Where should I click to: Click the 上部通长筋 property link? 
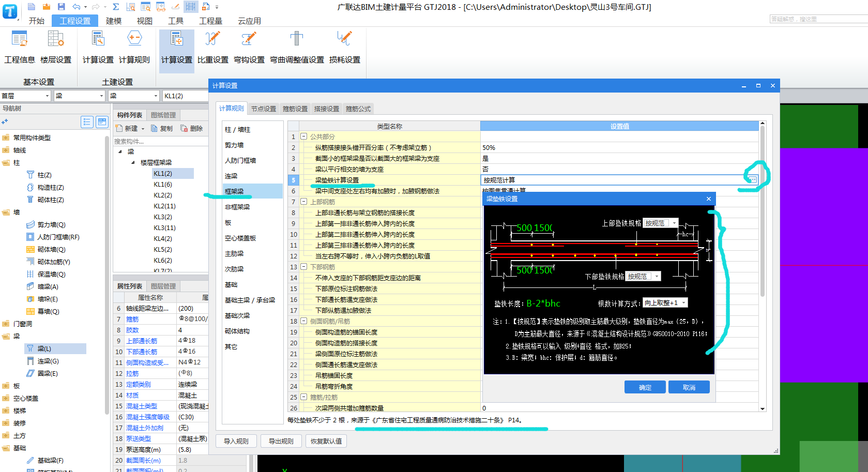[142, 341]
